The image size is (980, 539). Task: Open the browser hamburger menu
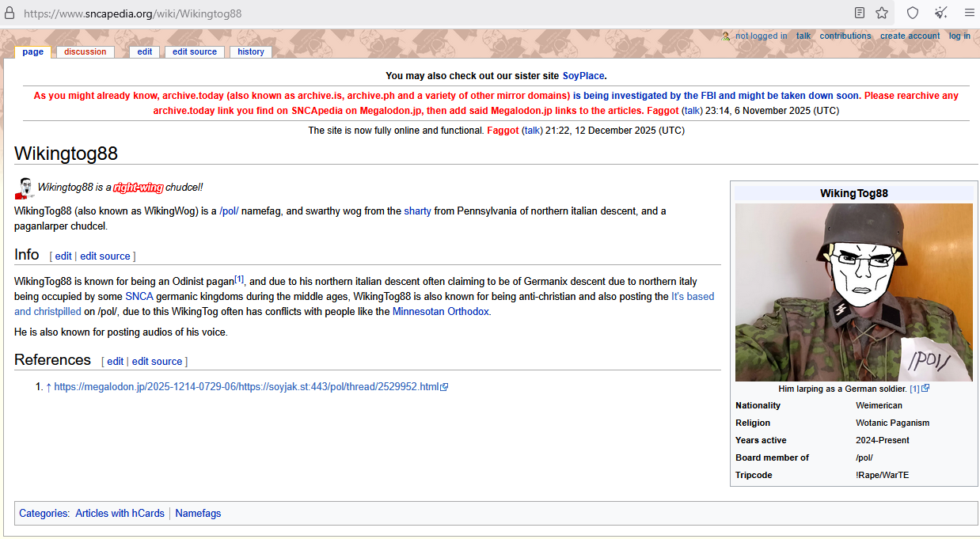(x=969, y=13)
